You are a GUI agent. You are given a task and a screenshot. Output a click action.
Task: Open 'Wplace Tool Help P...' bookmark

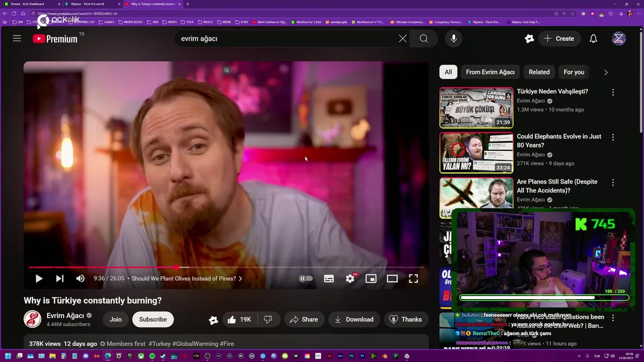pyautogui.click(x=523, y=22)
